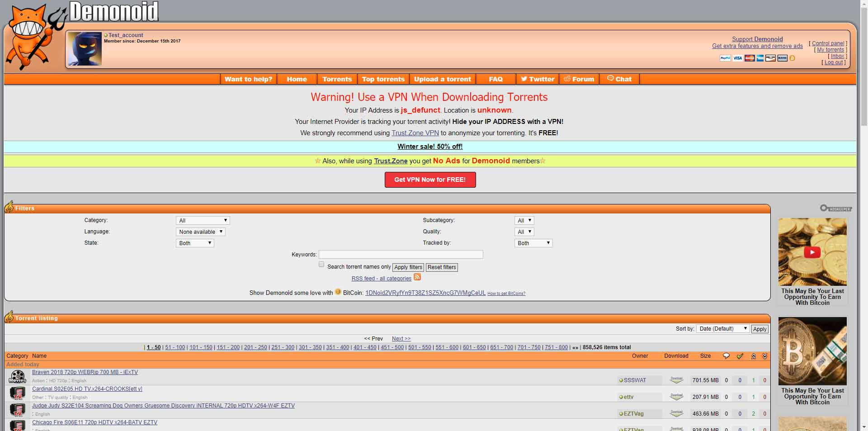Image resolution: width=868 pixels, height=431 pixels.
Task: Focus the Keywords search field
Action: (x=401, y=255)
